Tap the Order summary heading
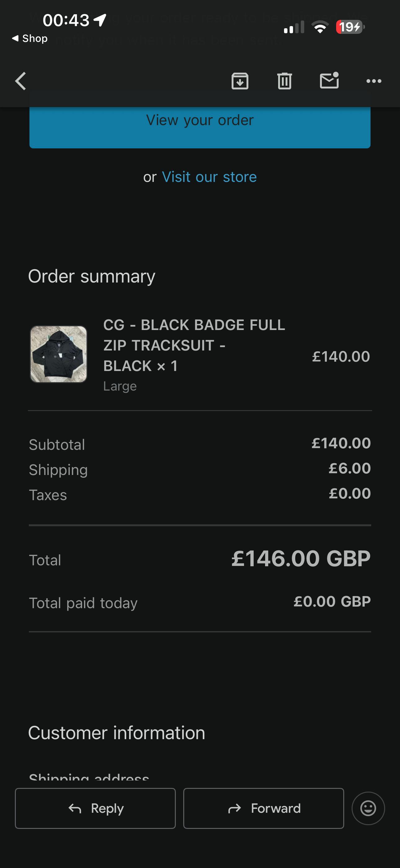The width and height of the screenshot is (400, 868). pos(91,276)
